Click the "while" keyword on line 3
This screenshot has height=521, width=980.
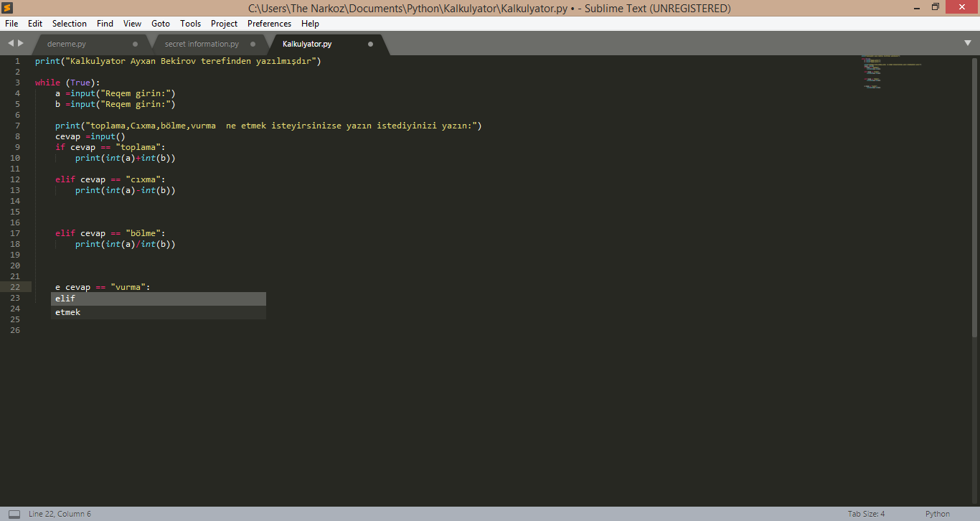pyautogui.click(x=47, y=83)
